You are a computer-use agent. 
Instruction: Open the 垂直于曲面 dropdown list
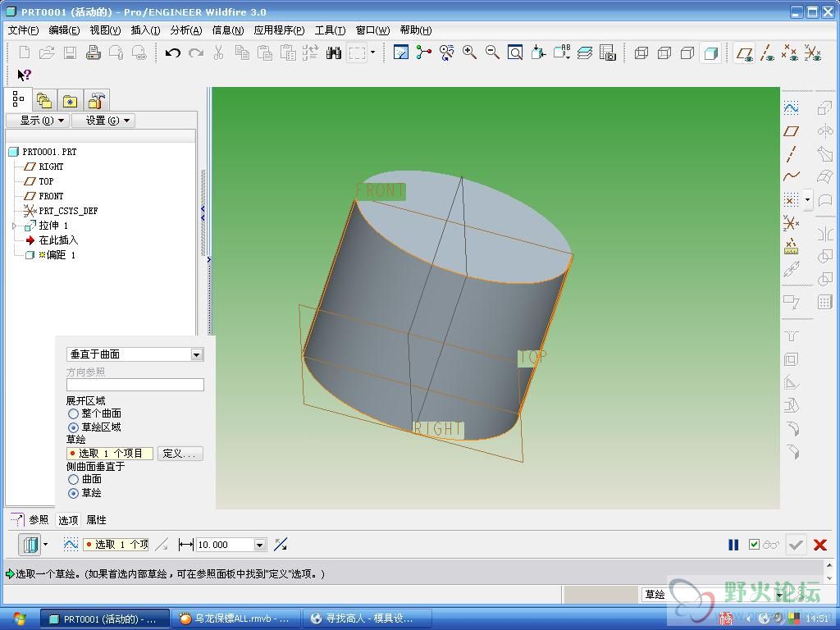[x=197, y=354]
